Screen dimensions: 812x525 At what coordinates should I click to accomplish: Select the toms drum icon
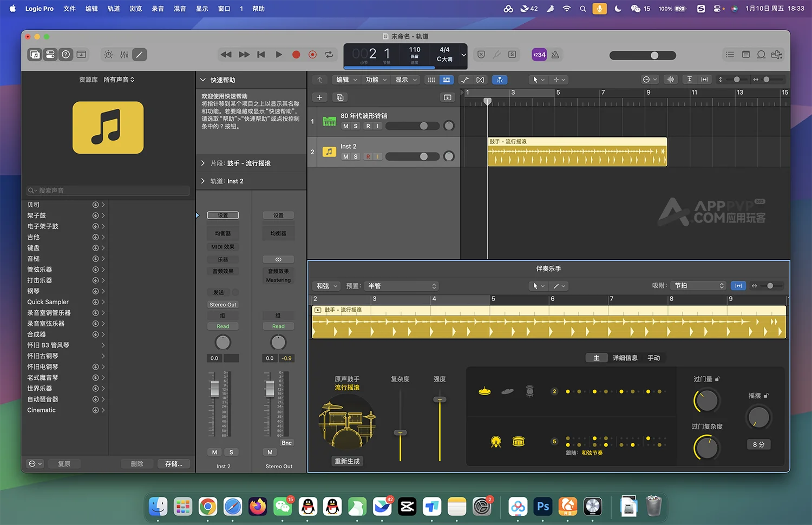point(530,391)
